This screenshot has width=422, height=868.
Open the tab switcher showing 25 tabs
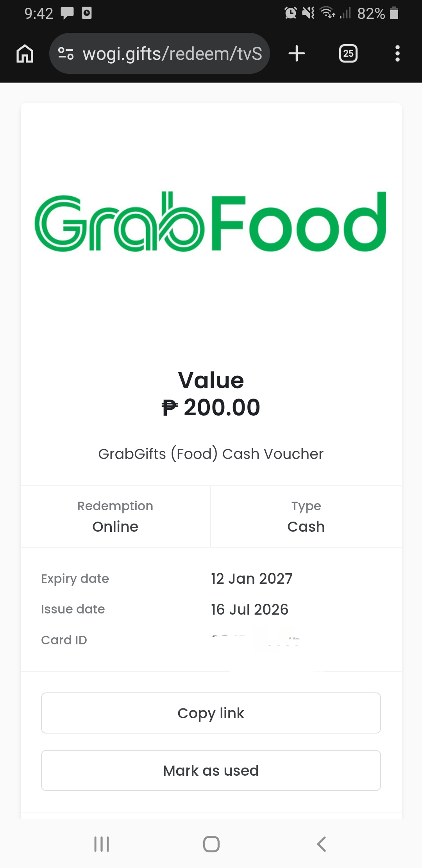[348, 54]
